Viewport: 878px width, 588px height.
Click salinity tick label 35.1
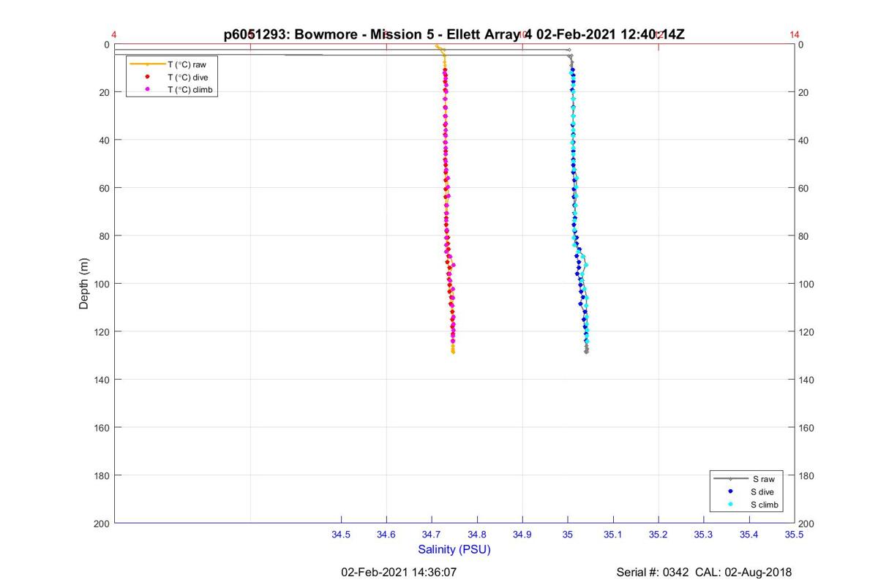(x=613, y=535)
